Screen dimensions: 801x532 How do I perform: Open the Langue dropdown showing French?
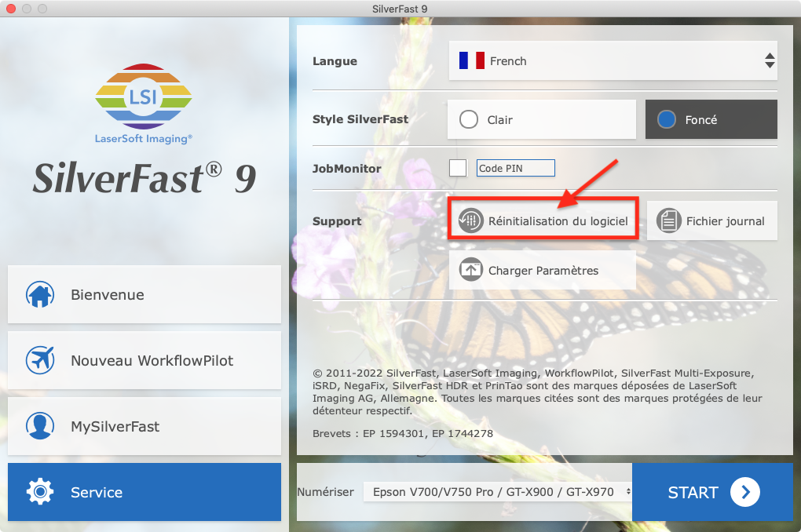click(613, 60)
